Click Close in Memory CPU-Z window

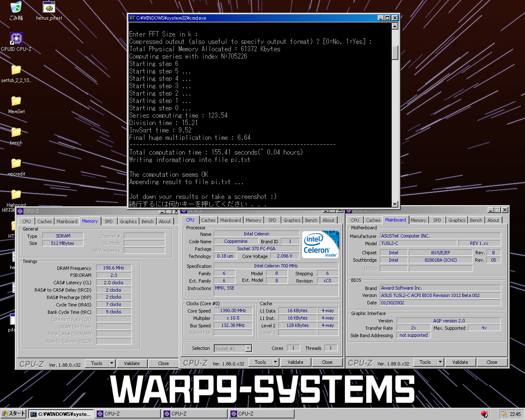click(163, 363)
